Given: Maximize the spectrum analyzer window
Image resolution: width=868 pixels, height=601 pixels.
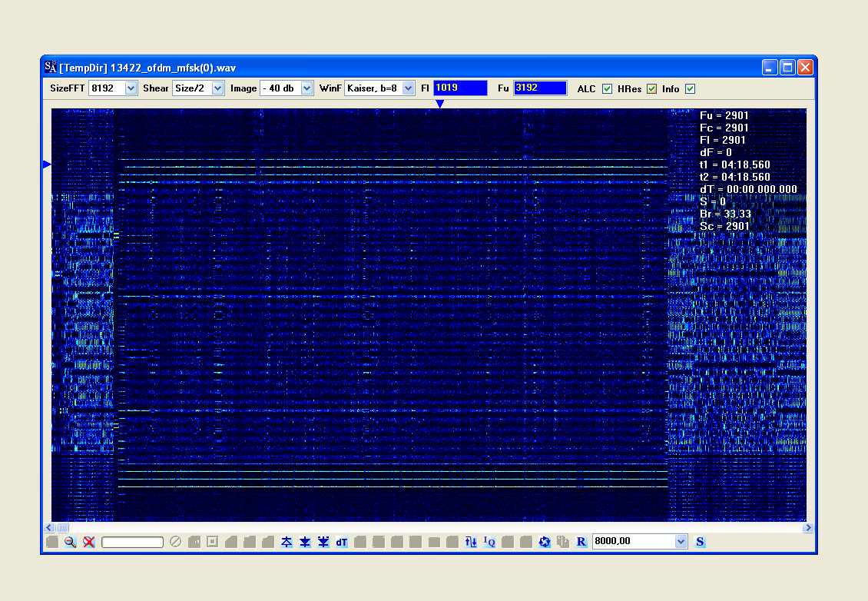Looking at the screenshot, I should coord(787,68).
